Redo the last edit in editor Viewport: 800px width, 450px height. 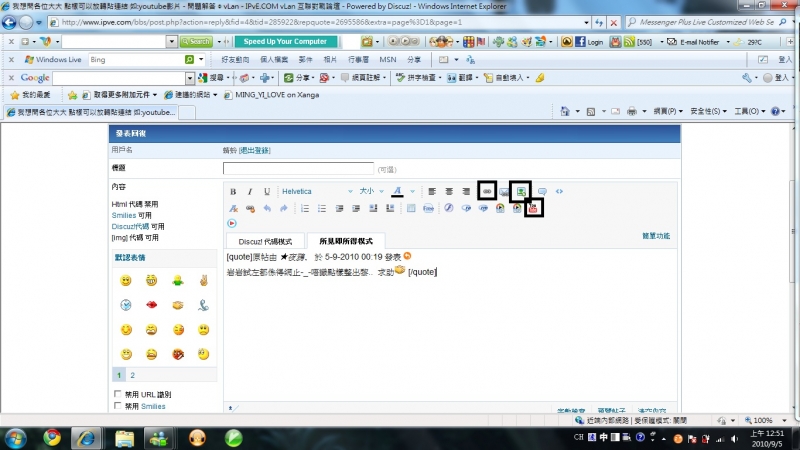(284, 208)
